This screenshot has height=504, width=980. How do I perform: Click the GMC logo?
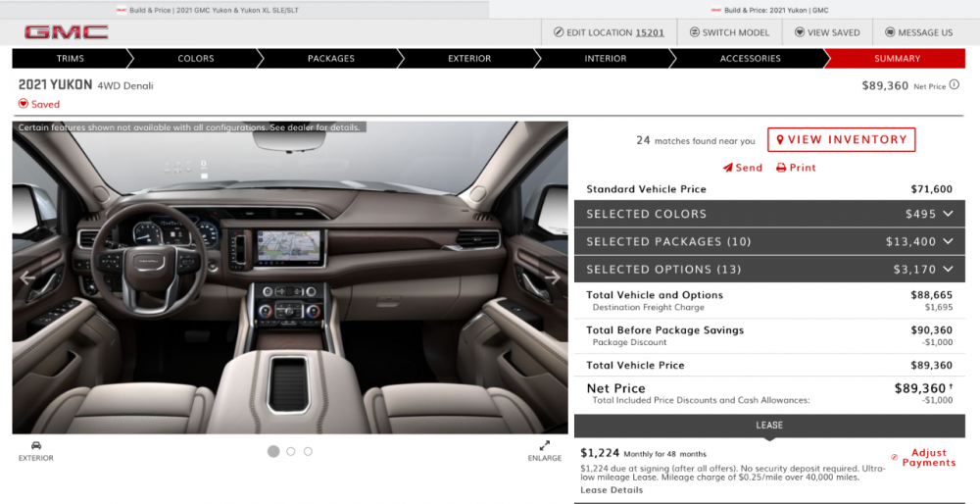coord(66,32)
